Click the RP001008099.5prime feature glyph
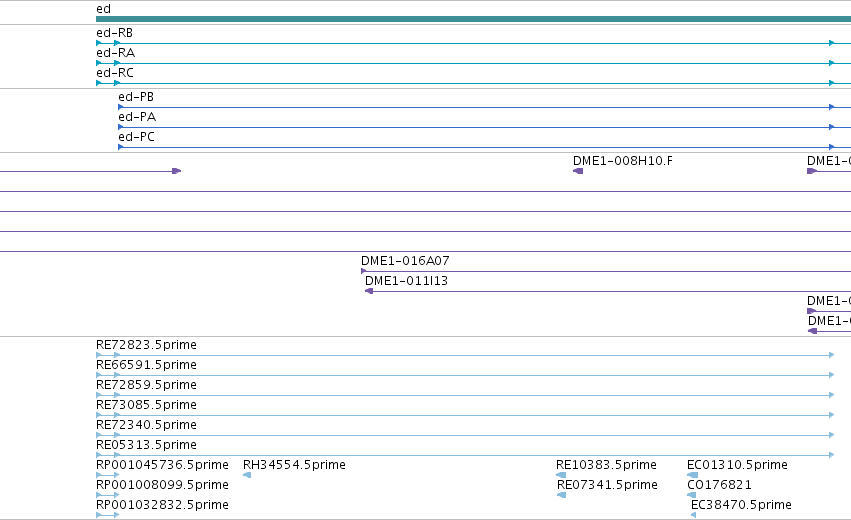The height and width of the screenshot is (520, 851). click(107, 495)
